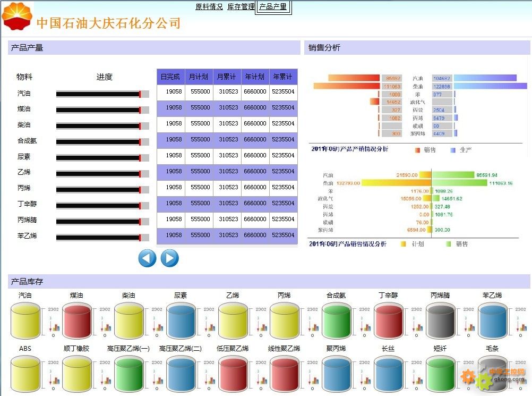This screenshot has width=532, height=396.
Task: Select the 产品产量 tab
Action: click(273, 6)
